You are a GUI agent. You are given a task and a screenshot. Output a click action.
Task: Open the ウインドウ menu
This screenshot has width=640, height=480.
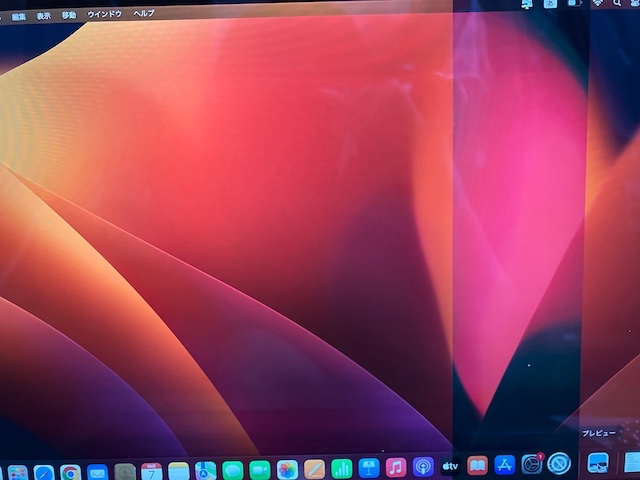[x=104, y=14]
